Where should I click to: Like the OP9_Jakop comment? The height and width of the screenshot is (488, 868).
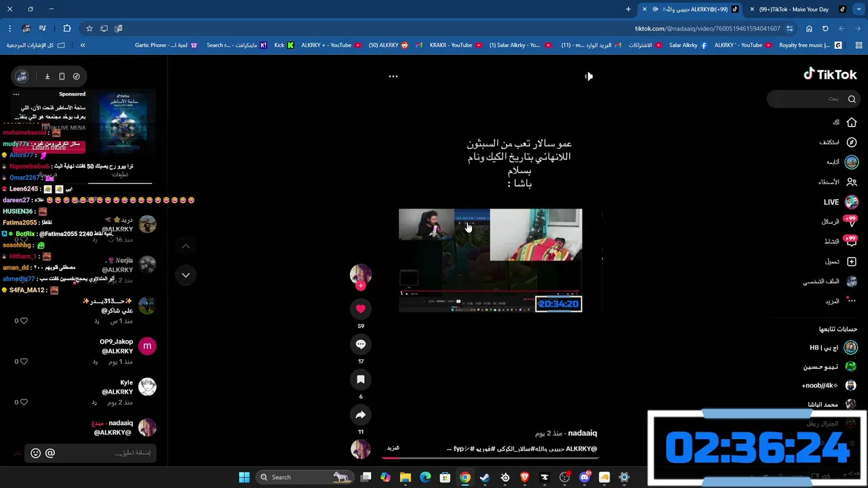tap(24, 361)
